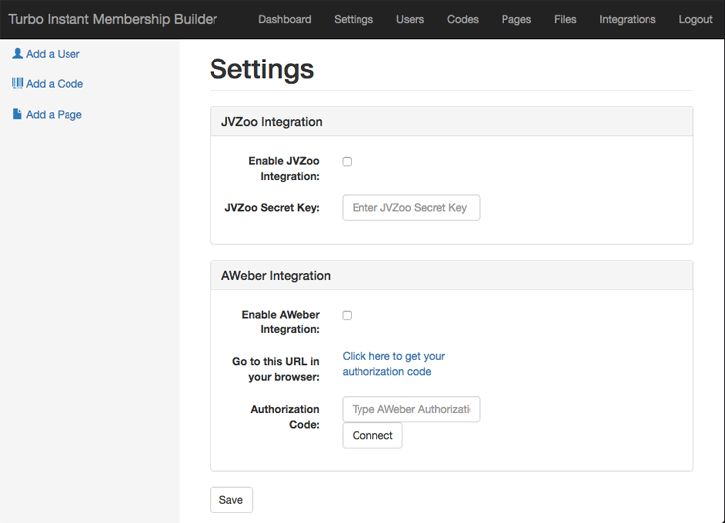This screenshot has height=523, width=725.
Task: Click the Connect button
Action: pos(373,436)
